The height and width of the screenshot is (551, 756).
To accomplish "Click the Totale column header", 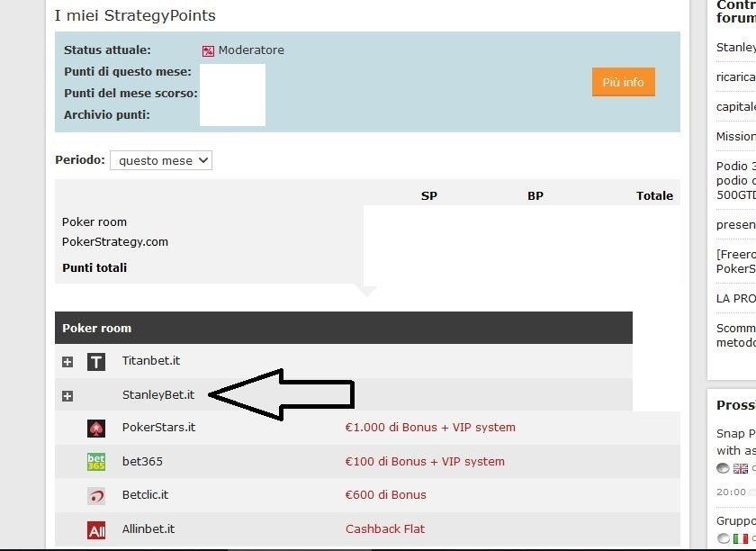I will [x=654, y=195].
